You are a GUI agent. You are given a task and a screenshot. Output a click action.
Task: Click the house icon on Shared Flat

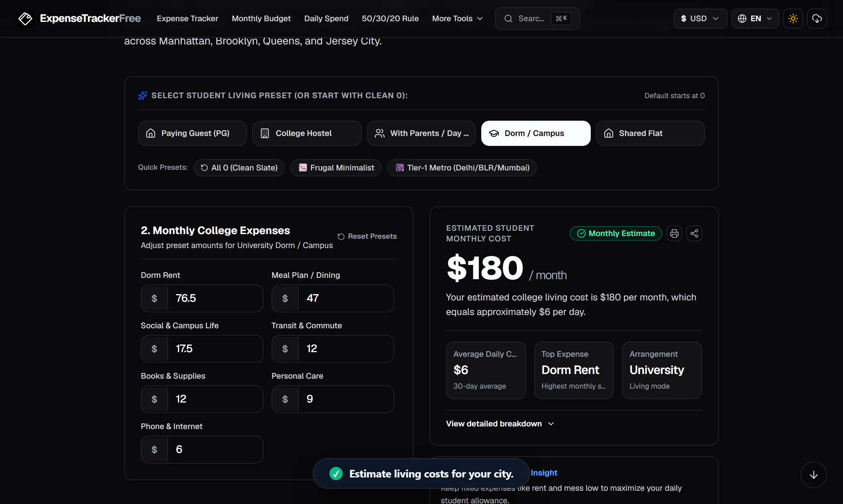608,133
